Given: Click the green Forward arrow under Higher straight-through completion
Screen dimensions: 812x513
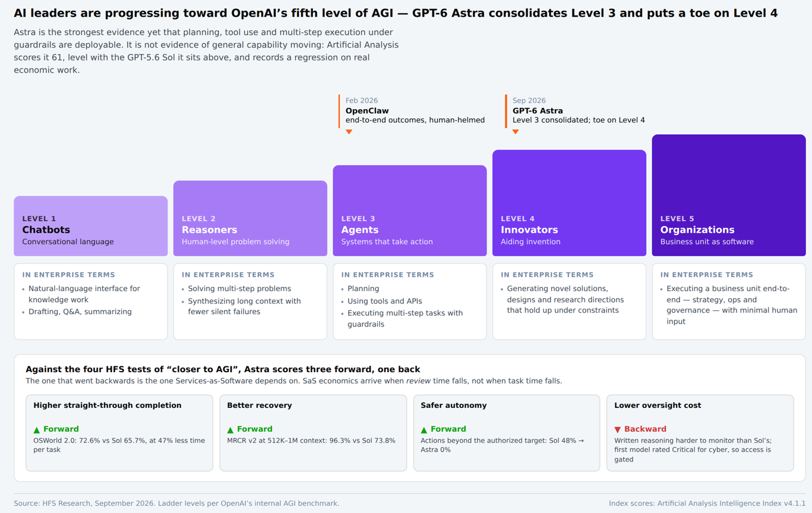Looking at the screenshot, I should (x=37, y=429).
